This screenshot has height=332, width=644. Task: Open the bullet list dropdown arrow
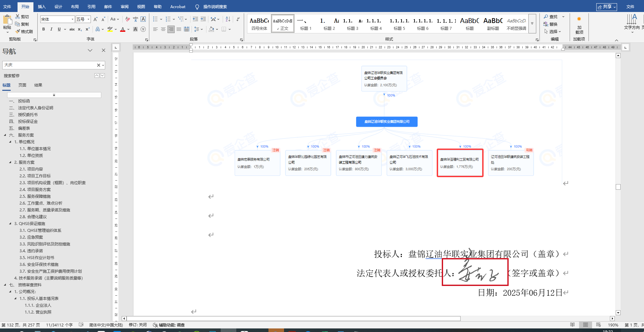(161, 19)
